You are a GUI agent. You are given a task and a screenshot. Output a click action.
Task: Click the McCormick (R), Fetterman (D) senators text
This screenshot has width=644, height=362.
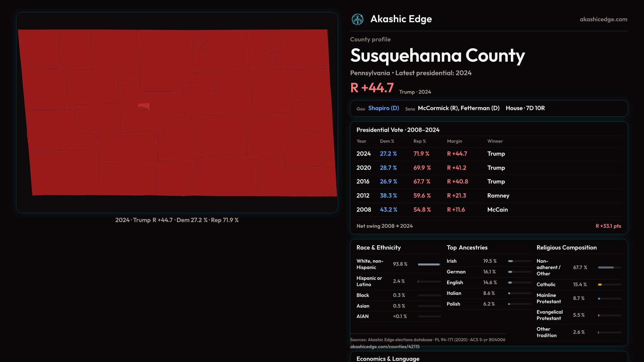click(x=459, y=108)
